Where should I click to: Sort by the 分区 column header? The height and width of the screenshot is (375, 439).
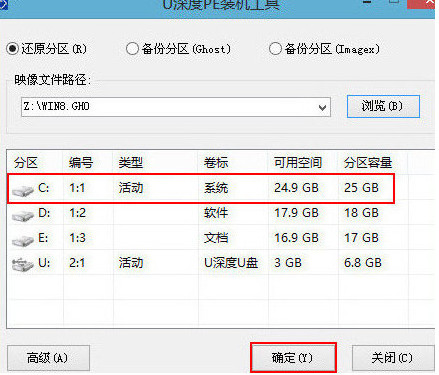click(x=26, y=163)
